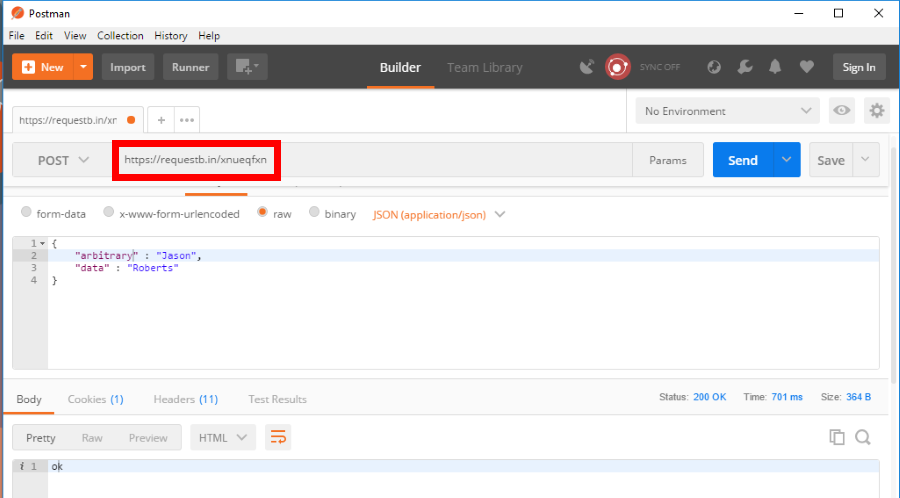Select x-www-form-urlencoded radio button
The width and height of the screenshot is (900, 498).
pyautogui.click(x=108, y=212)
